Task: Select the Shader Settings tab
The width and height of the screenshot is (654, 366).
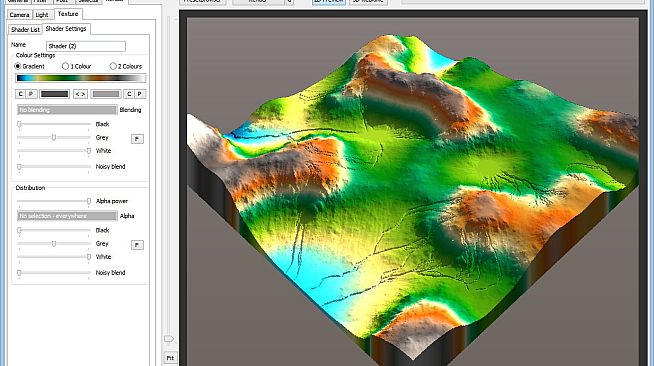Action: click(x=66, y=29)
